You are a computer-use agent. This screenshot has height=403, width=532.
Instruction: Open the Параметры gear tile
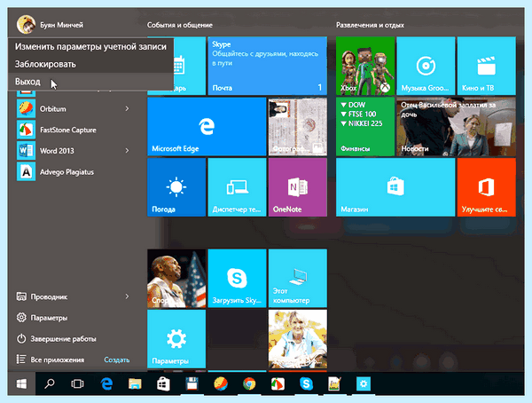pyautogui.click(x=176, y=339)
